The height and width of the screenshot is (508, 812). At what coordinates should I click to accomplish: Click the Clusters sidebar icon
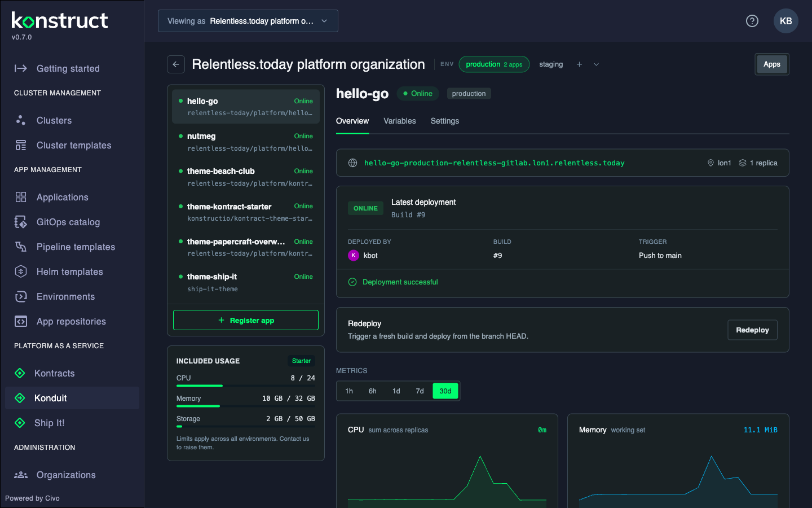(21, 120)
